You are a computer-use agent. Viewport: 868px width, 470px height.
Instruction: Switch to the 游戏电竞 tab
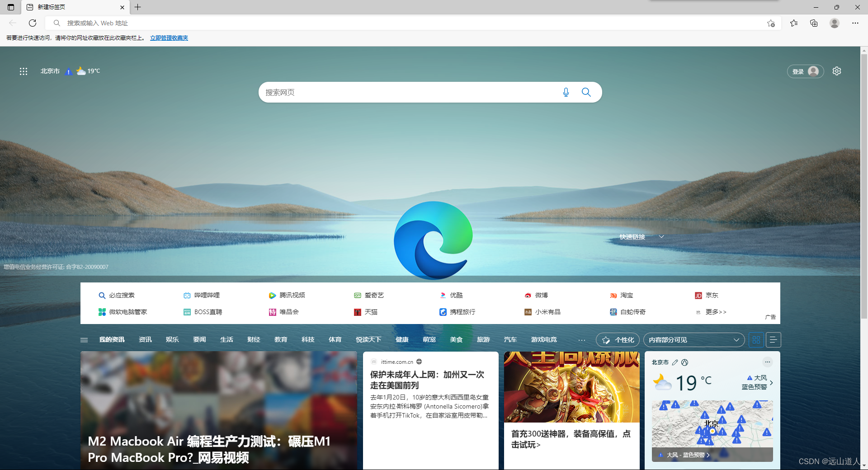[x=544, y=340]
